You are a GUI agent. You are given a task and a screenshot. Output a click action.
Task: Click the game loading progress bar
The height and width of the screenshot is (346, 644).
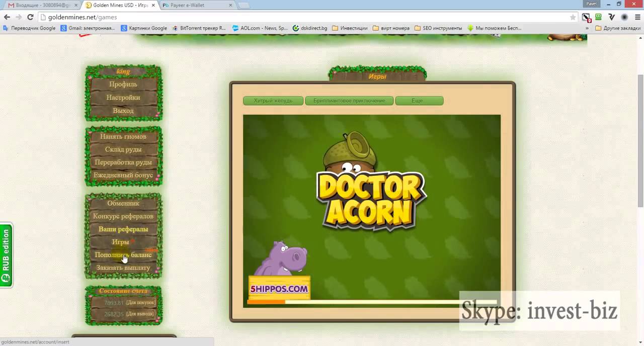coord(371,302)
